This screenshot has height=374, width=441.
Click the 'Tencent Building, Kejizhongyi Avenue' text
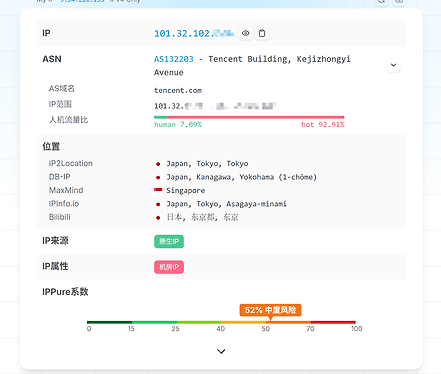[x=252, y=66]
